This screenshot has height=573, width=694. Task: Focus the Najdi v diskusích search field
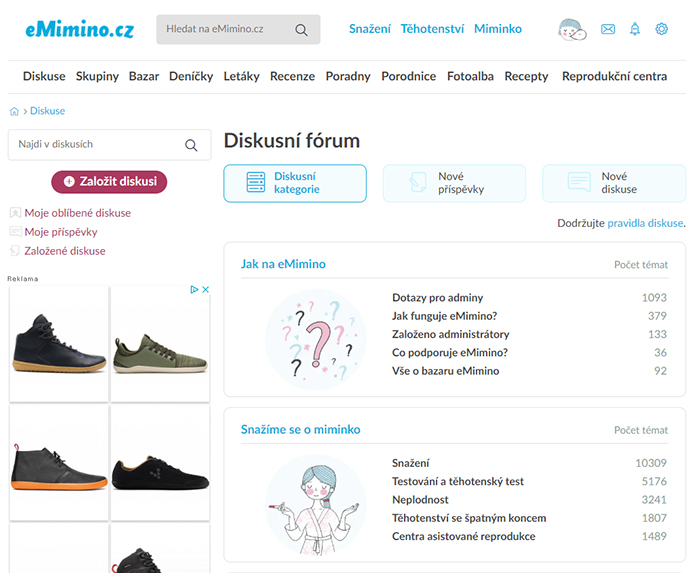tap(95, 145)
